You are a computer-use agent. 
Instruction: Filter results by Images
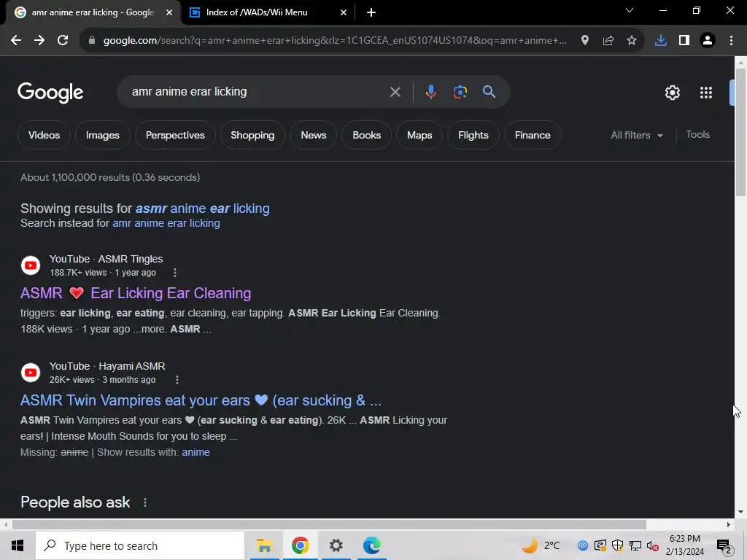click(102, 135)
